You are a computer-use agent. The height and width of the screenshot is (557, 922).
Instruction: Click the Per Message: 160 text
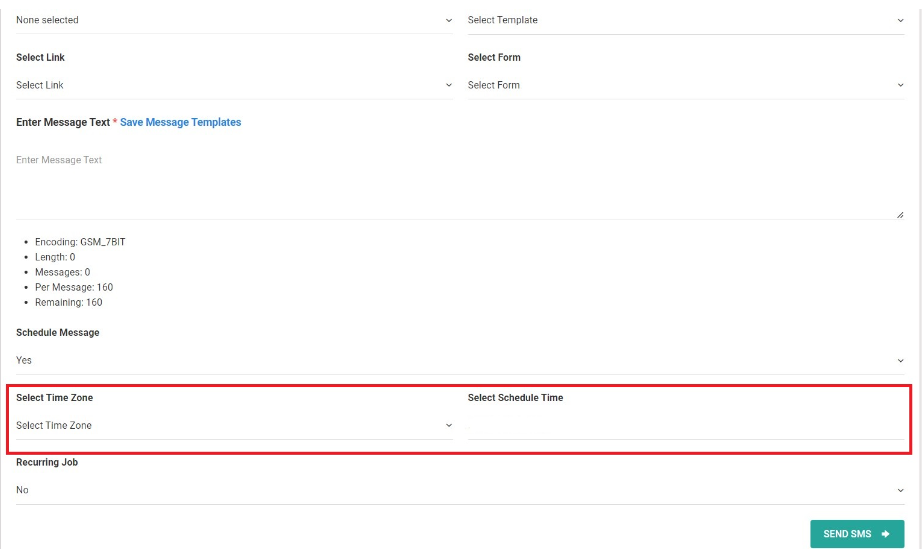click(x=74, y=288)
